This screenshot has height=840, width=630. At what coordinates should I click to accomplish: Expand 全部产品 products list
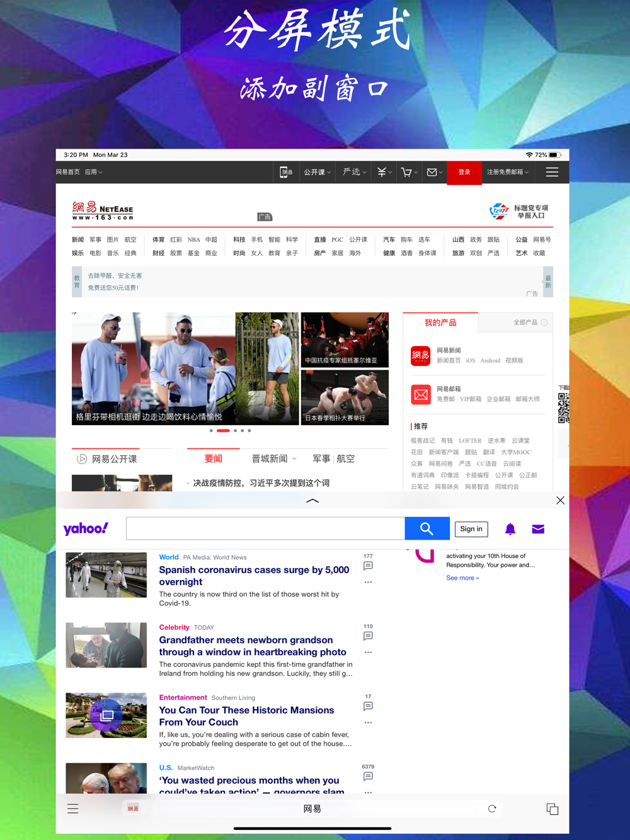[x=530, y=322]
